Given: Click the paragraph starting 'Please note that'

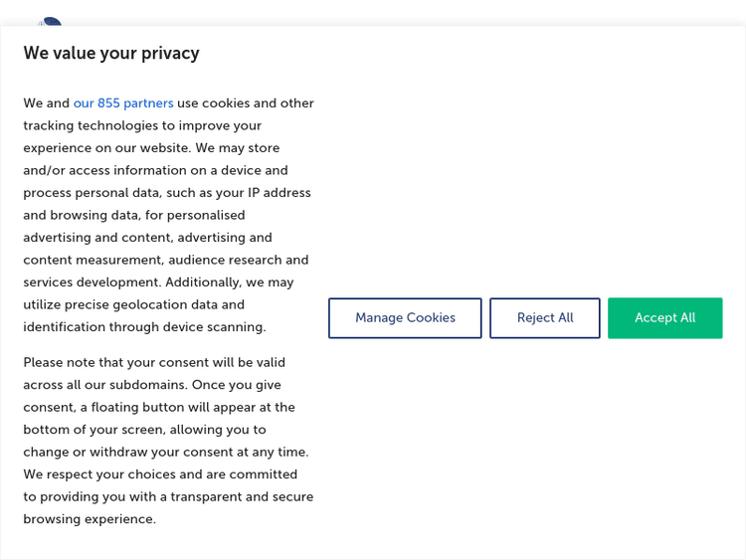Looking at the screenshot, I should (167, 441).
